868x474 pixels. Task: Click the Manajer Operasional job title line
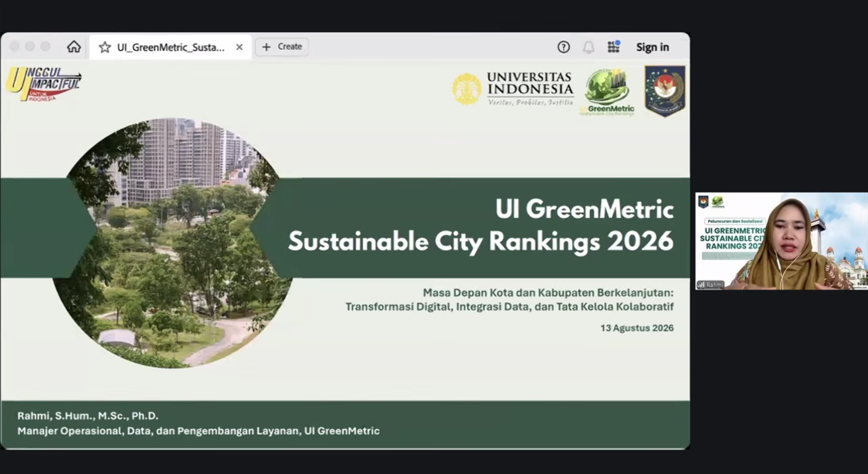point(198,431)
